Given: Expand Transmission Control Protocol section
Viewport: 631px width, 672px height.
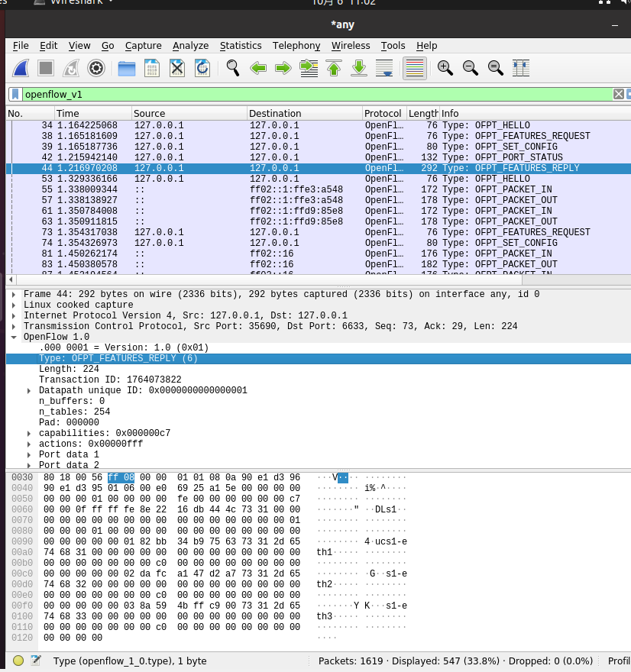Looking at the screenshot, I should tap(14, 327).
